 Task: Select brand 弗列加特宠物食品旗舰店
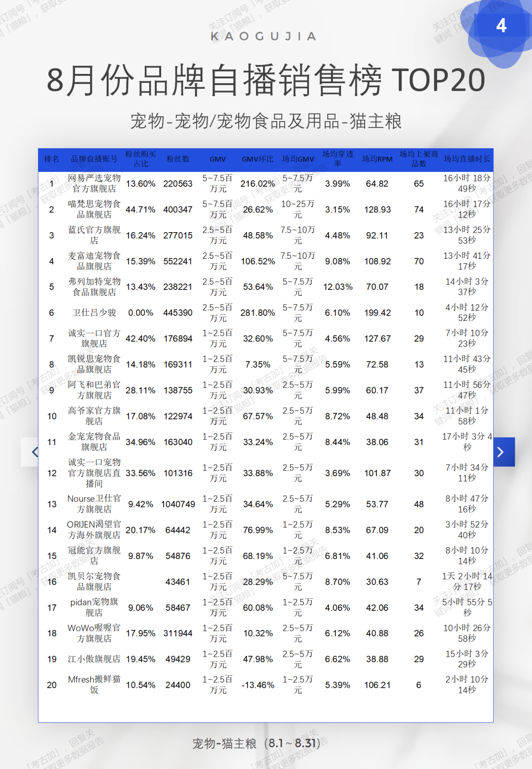tap(94, 287)
